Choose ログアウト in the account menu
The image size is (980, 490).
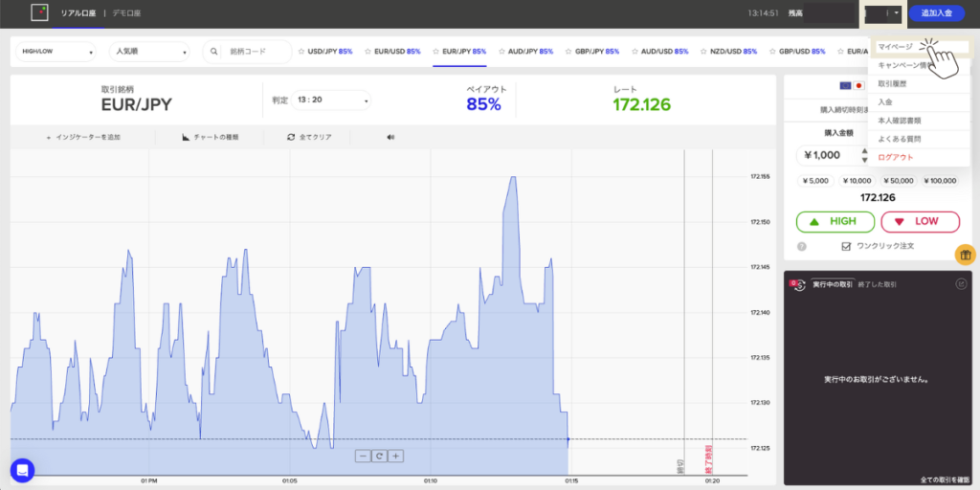(896, 157)
